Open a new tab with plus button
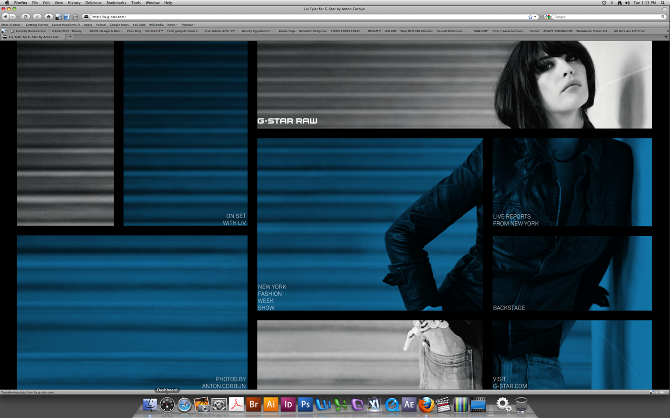The image size is (670, 418). [71, 37]
